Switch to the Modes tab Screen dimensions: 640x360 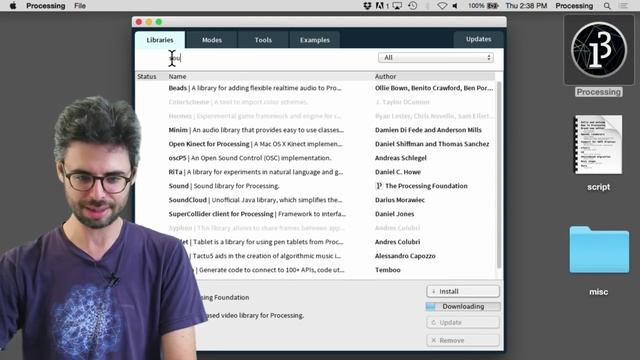[x=212, y=40]
